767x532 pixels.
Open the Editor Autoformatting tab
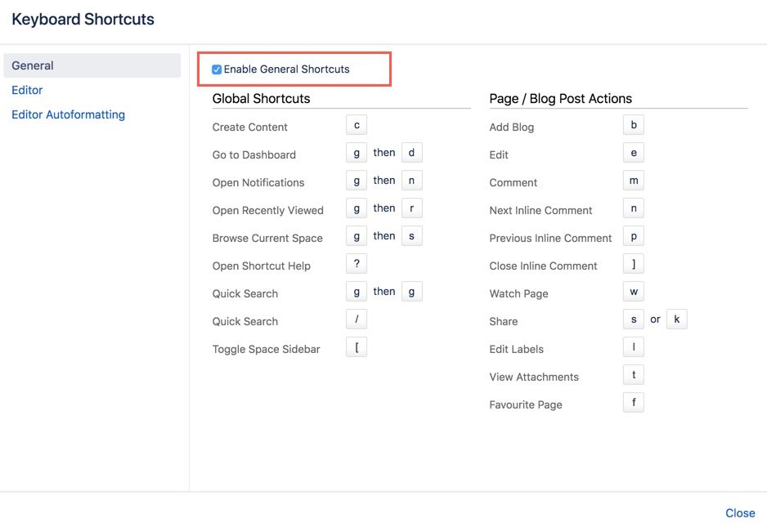68,114
